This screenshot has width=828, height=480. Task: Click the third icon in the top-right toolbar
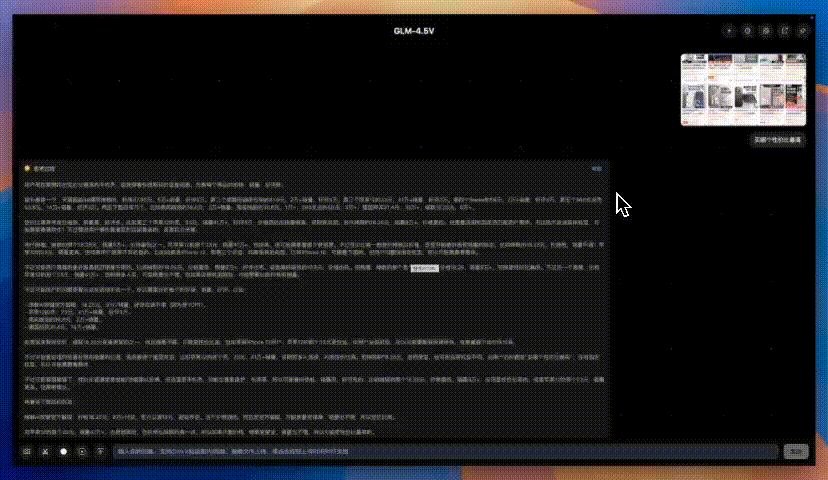pyautogui.click(x=766, y=31)
